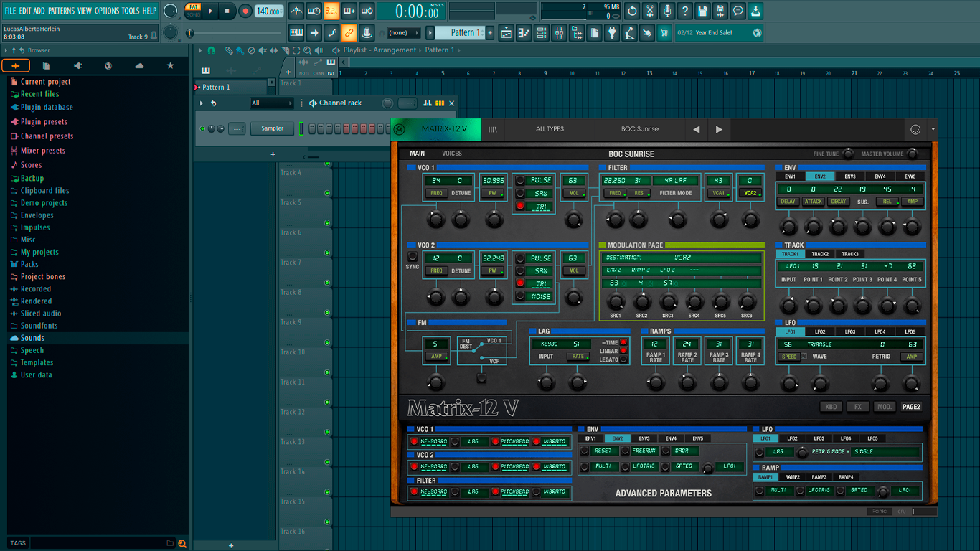
Task: Click the microphone recording icon
Action: click(x=668, y=11)
